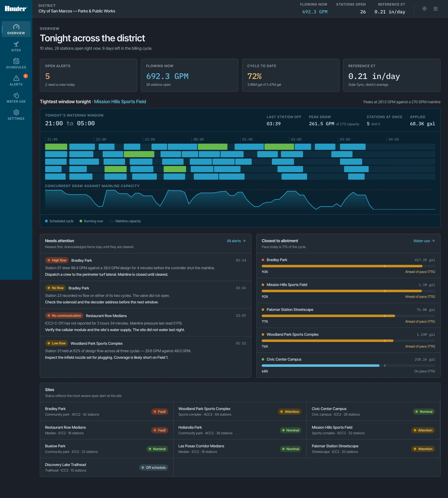The height and width of the screenshot is (498, 448).
Task: Open the Flowing Now card
Action: [x=189, y=75]
